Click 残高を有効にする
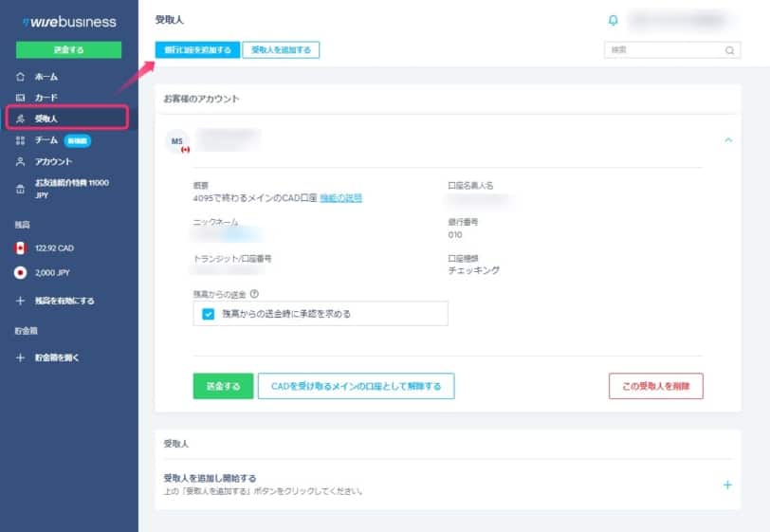 64,301
